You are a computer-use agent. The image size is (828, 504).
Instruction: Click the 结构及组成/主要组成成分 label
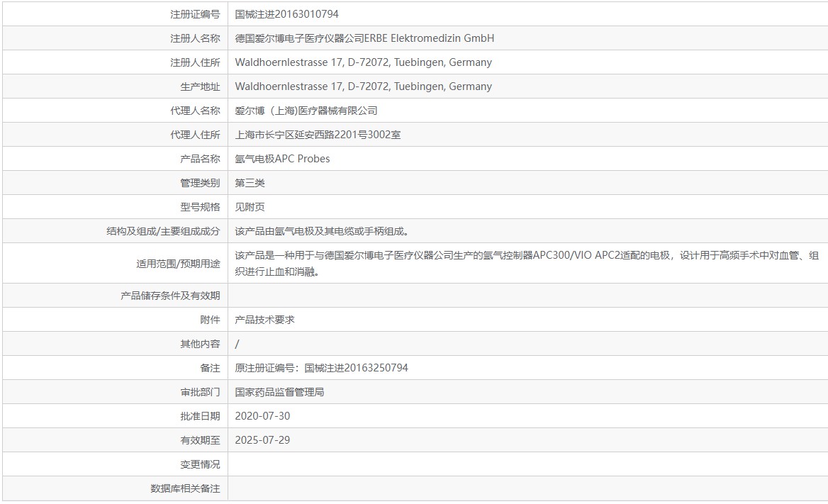[x=163, y=231]
